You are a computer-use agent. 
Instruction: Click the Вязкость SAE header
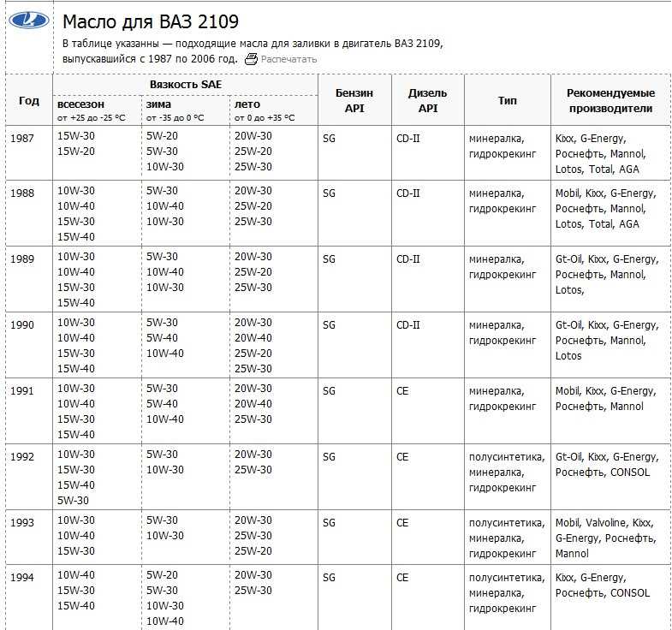click(x=186, y=85)
